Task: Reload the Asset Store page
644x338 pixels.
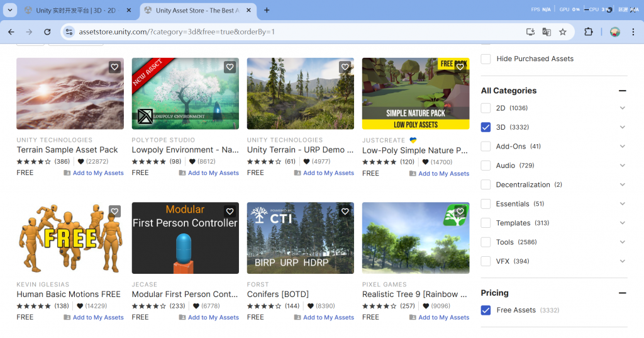Action: click(x=47, y=31)
